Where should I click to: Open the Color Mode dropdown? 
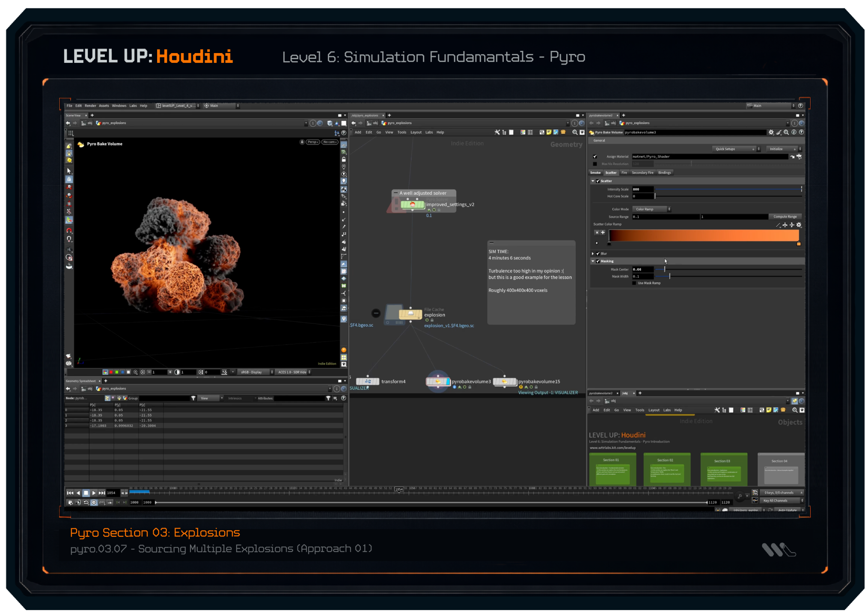coord(651,209)
